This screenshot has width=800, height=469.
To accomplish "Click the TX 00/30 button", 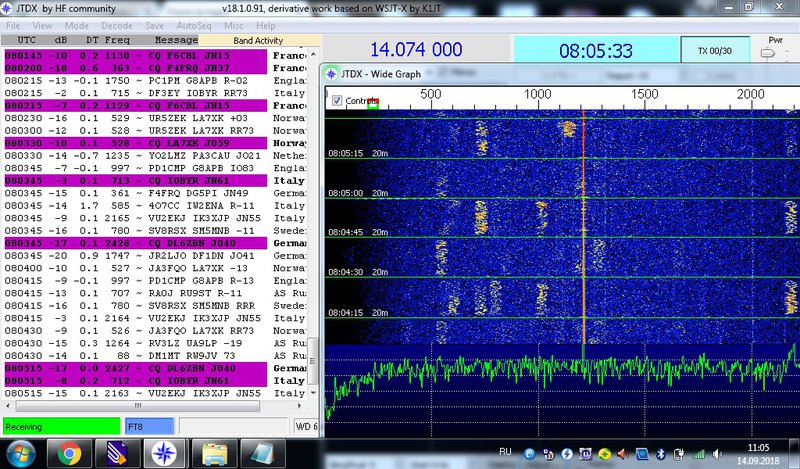I will click(713, 48).
